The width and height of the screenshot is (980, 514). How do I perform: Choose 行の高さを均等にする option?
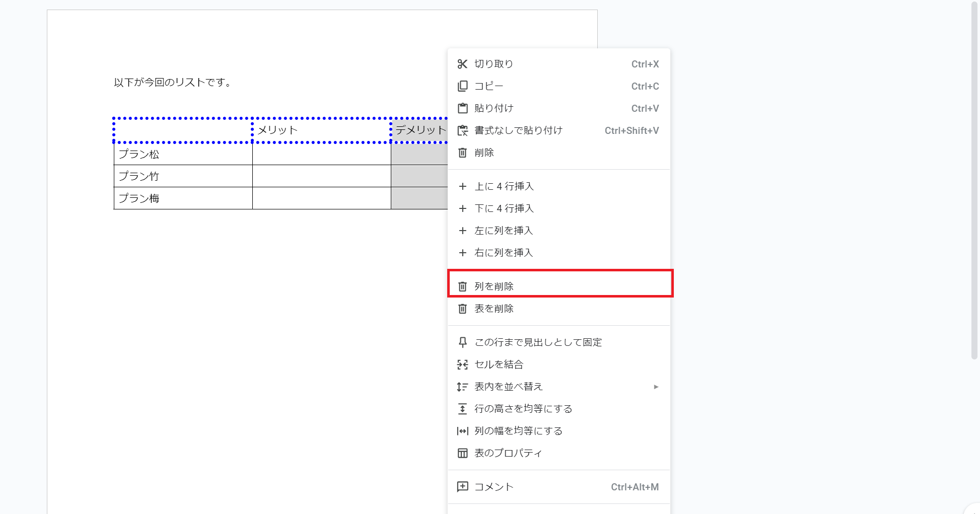(523, 409)
